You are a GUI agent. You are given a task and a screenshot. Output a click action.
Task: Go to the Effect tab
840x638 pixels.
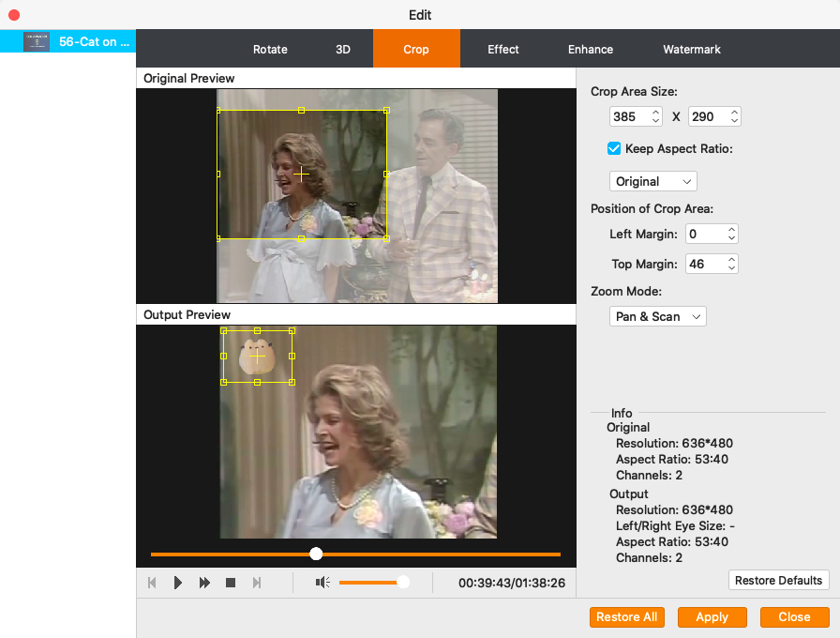tap(503, 50)
